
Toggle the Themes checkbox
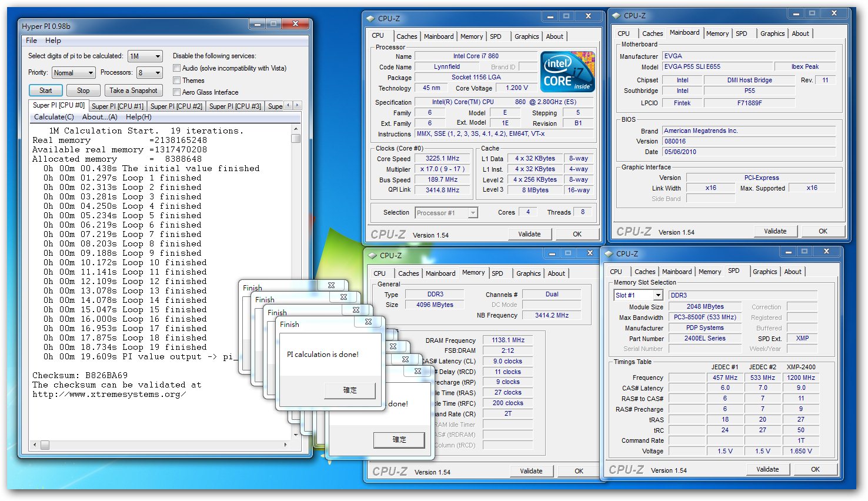[x=176, y=81]
